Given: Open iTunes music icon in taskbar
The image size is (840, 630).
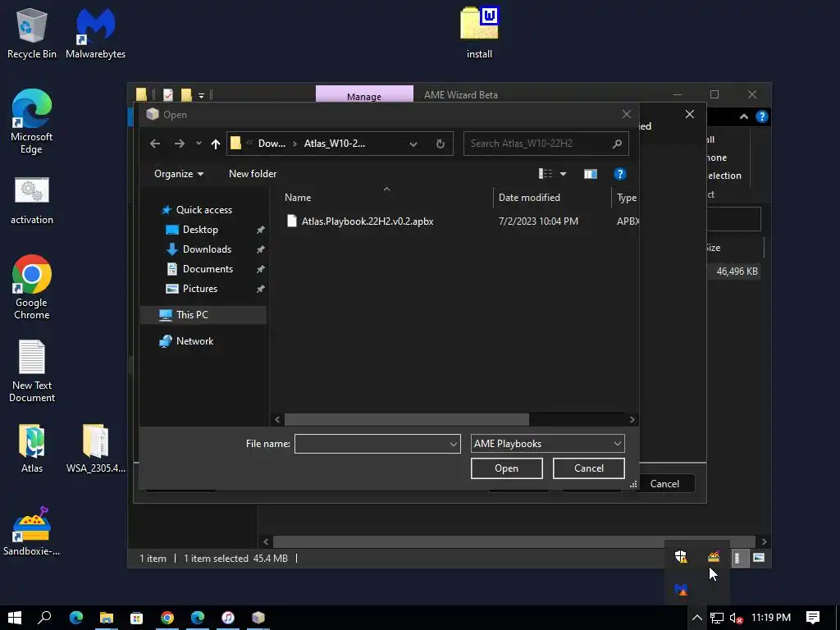Looking at the screenshot, I should (x=228, y=618).
